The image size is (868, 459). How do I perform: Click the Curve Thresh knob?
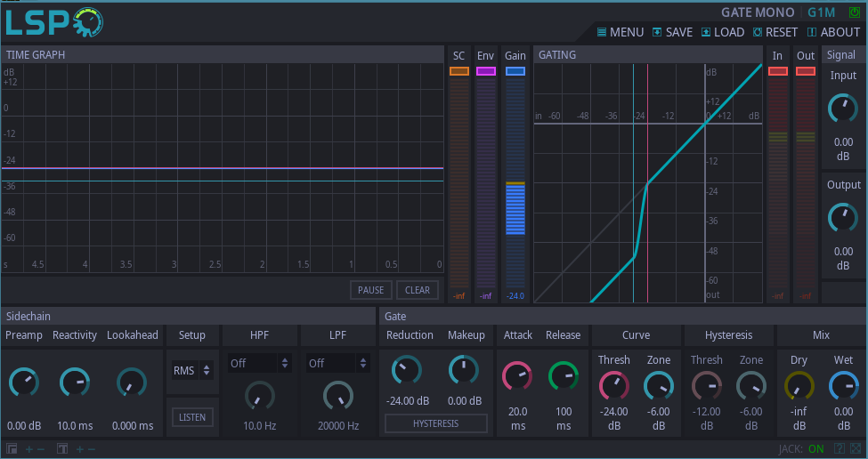[x=614, y=386]
